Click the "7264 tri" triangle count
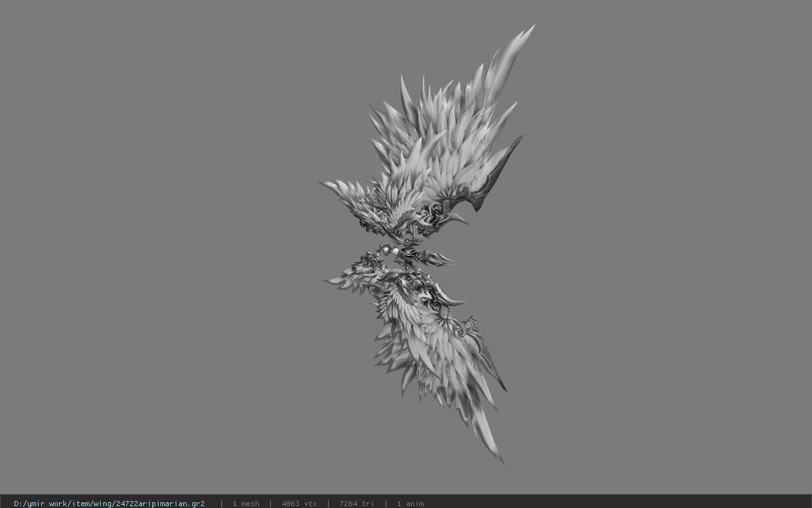 click(x=357, y=504)
